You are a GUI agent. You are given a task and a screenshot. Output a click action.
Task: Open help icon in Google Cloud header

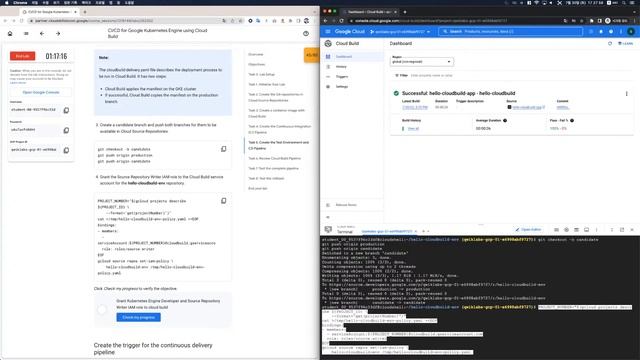tap(611, 31)
